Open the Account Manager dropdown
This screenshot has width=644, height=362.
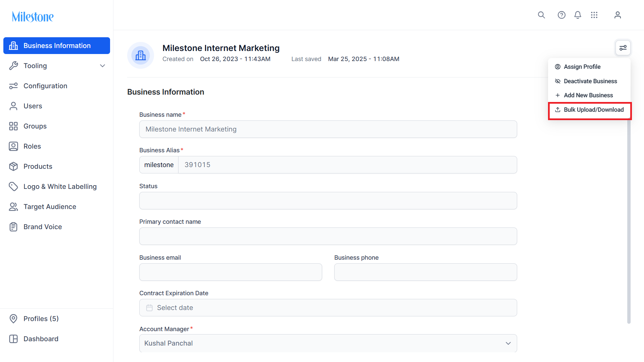click(x=328, y=343)
